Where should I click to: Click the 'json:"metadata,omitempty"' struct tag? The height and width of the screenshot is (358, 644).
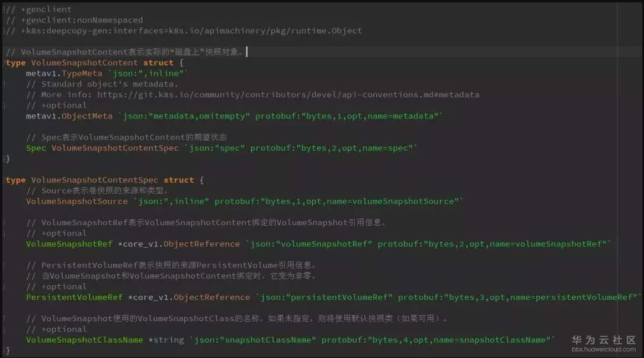[x=186, y=116]
